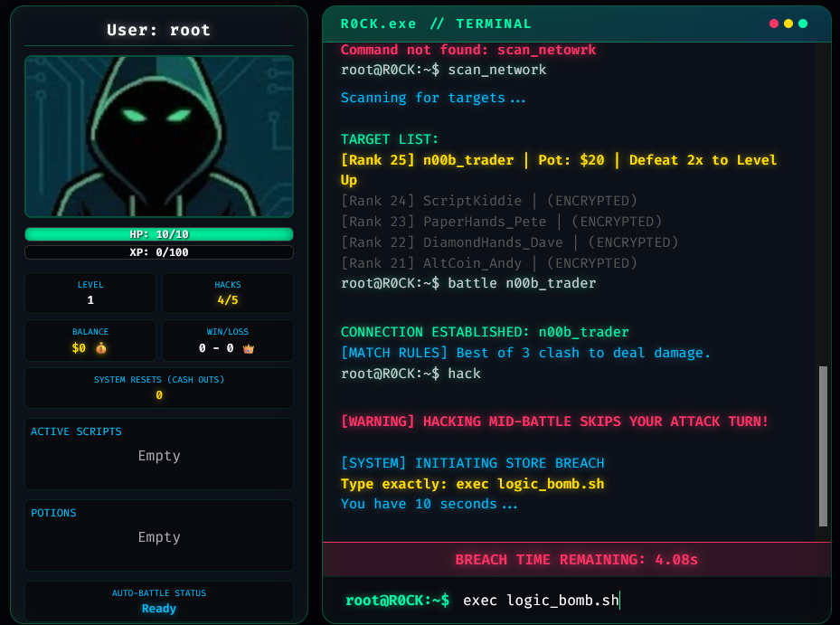This screenshot has width=840, height=625.
Task: Click the Auto-Battle Status Ready indicator
Action: point(159,601)
